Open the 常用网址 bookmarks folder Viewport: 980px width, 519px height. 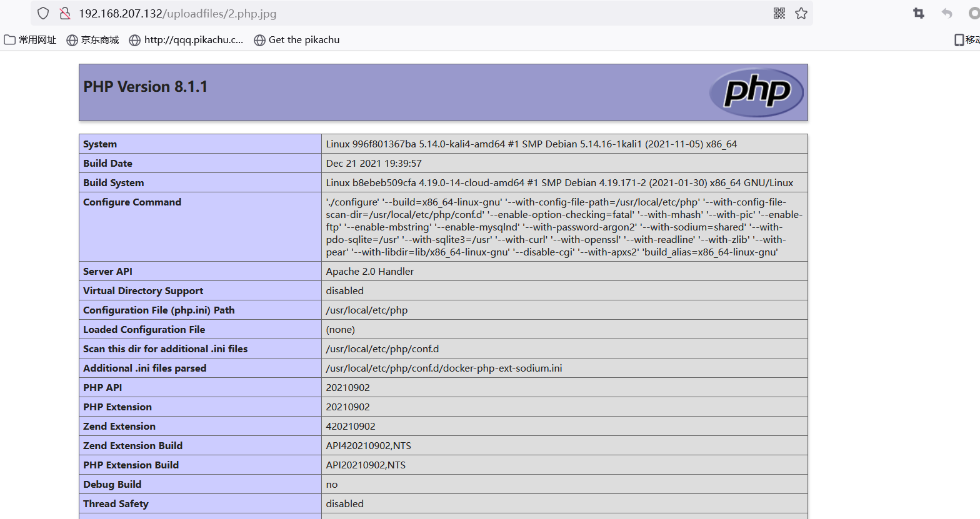[30, 40]
